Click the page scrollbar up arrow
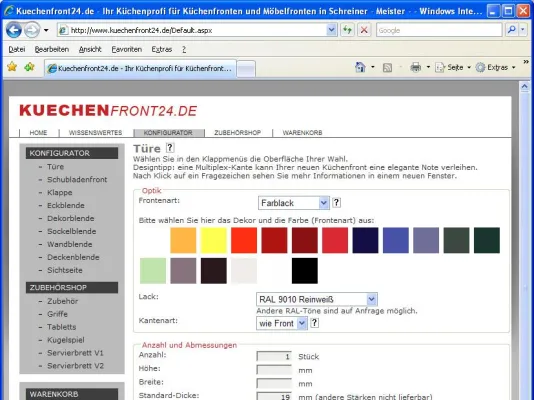 [x=525, y=86]
